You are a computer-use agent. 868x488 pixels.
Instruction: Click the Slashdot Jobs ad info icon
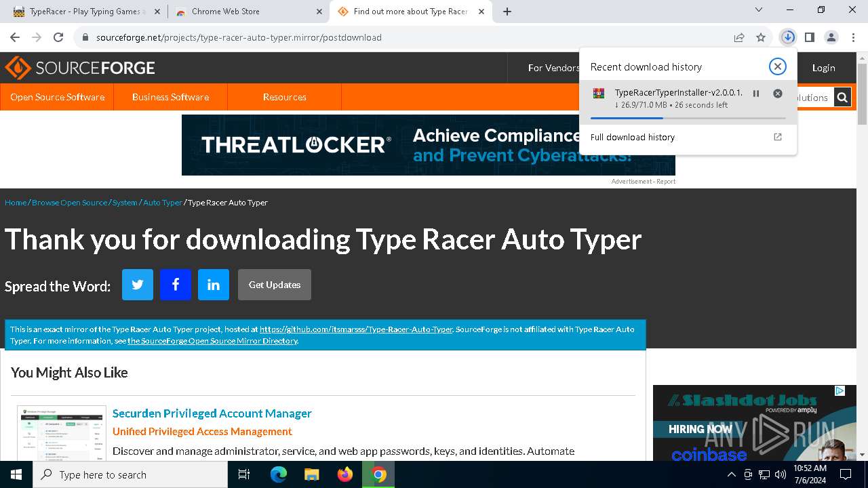[x=840, y=390]
